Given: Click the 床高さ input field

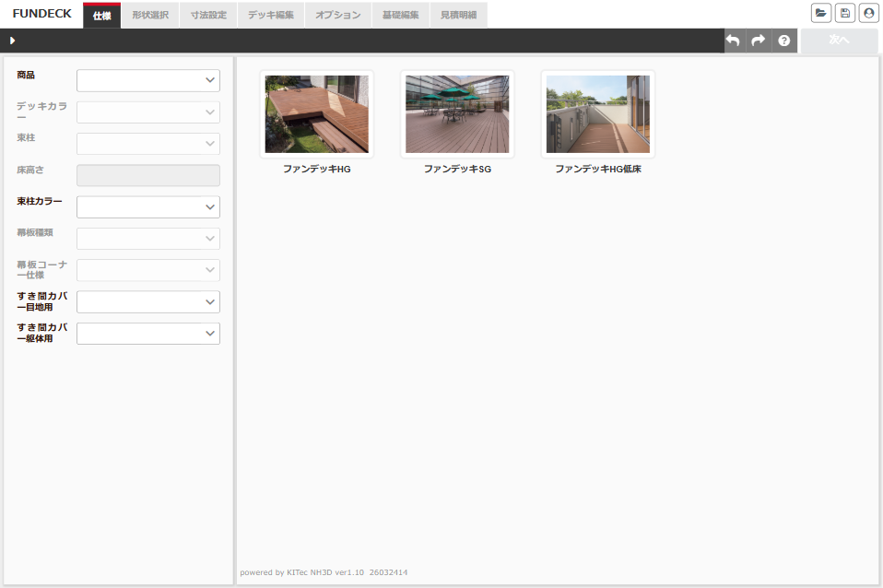Looking at the screenshot, I should click(147, 175).
